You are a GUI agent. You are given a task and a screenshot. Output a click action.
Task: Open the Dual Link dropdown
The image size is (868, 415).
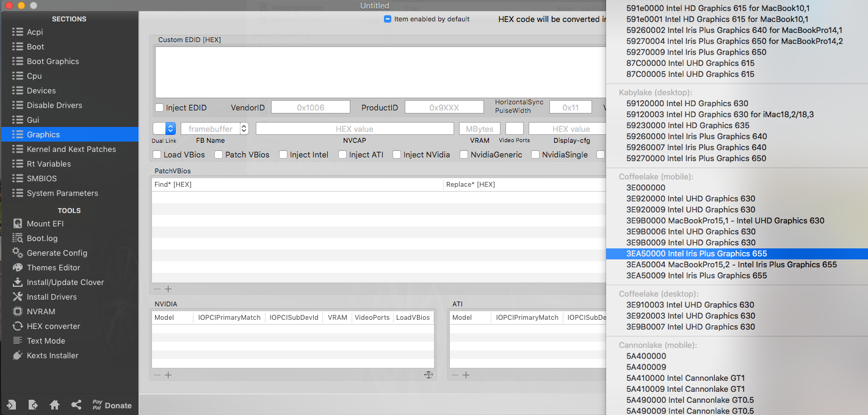(x=164, y=128)
